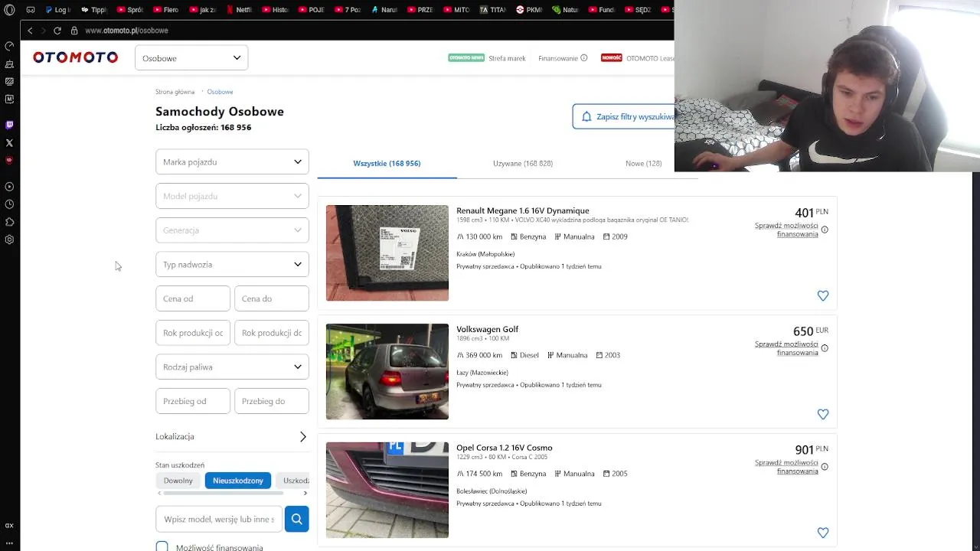The width and height of the screenshot is (980, 551).
Task: Click the OTOMOTO logo
Action: coord(75,57)
